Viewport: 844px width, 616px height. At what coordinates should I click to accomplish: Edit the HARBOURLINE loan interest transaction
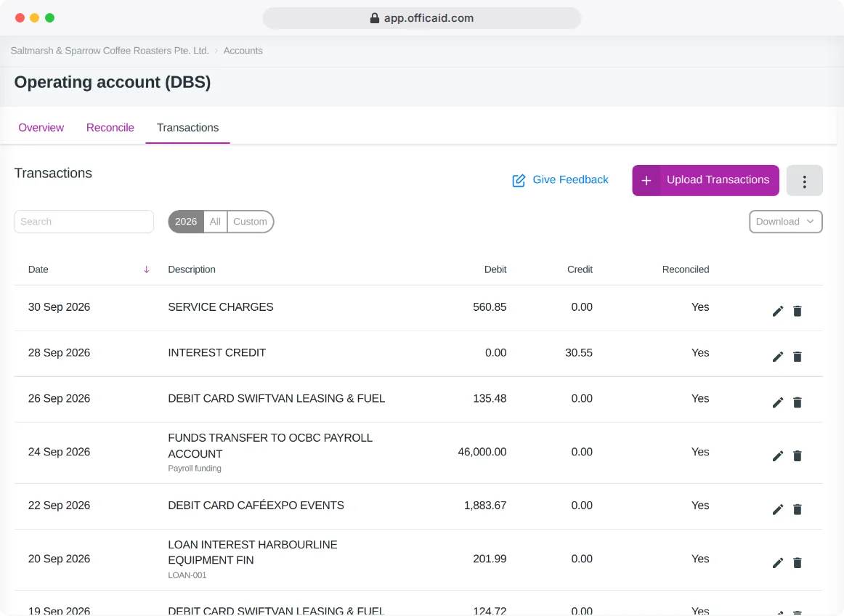click(x=778, y=563)
